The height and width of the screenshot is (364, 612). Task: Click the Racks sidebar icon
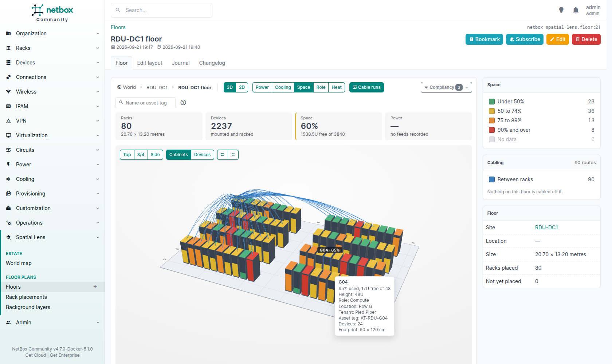pyautogui.click(x=8, y=48)
